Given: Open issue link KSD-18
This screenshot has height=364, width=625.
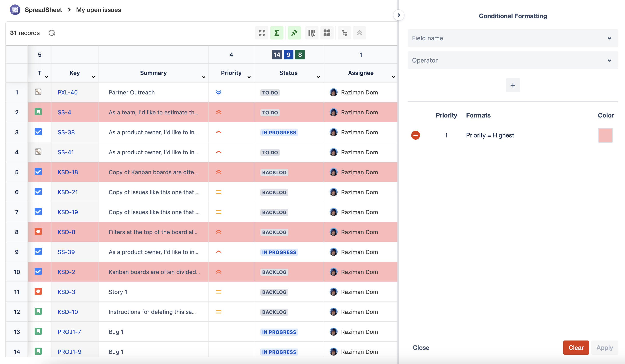Looking at the screenshot, I should 68,172.
